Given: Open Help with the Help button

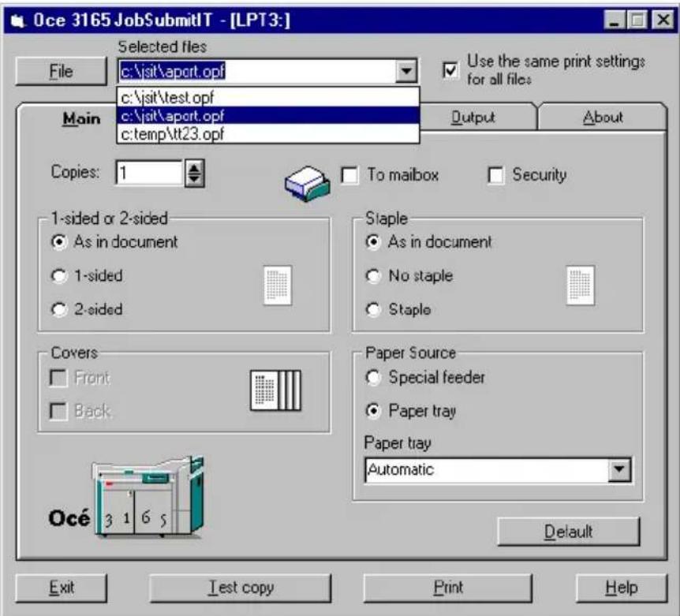Looking at the screenshot, I should tap(622, 588).
